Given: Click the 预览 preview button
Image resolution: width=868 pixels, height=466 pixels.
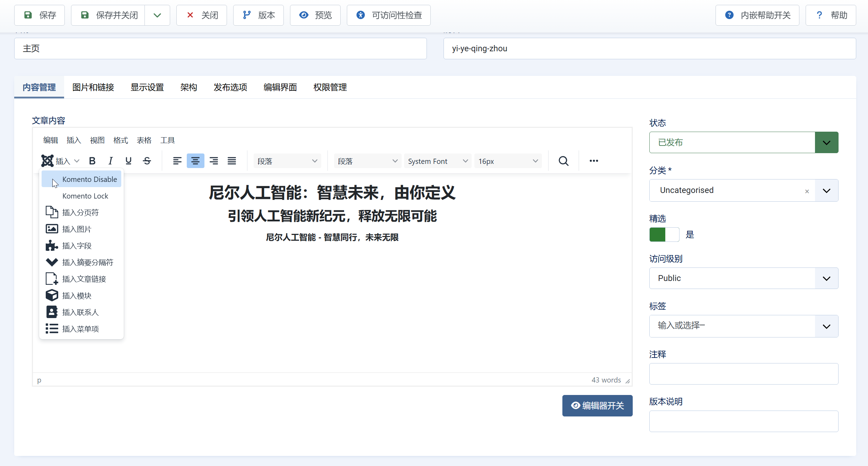Looking at the screenshot, I should coord(315,15).
